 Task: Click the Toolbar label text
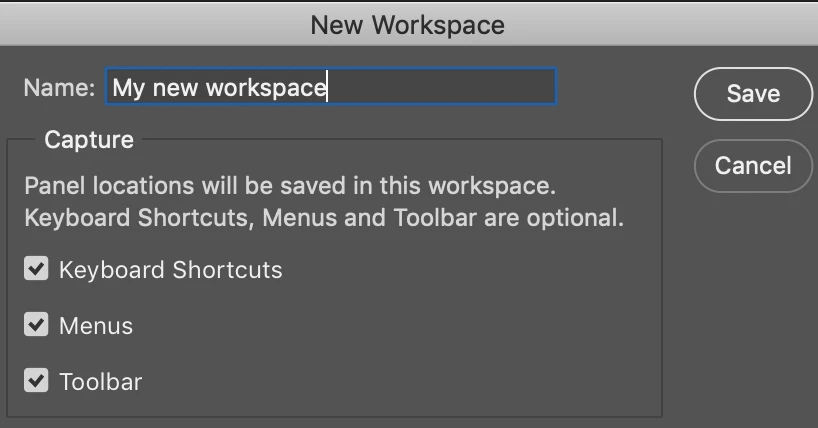(x=101, y=382)
